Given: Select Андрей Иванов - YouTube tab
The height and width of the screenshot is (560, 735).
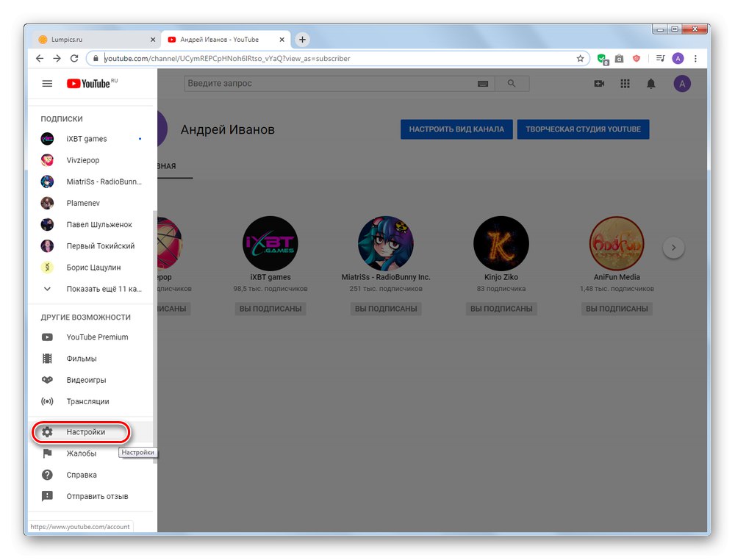Looking at the screenshot, I should (225, 40).
